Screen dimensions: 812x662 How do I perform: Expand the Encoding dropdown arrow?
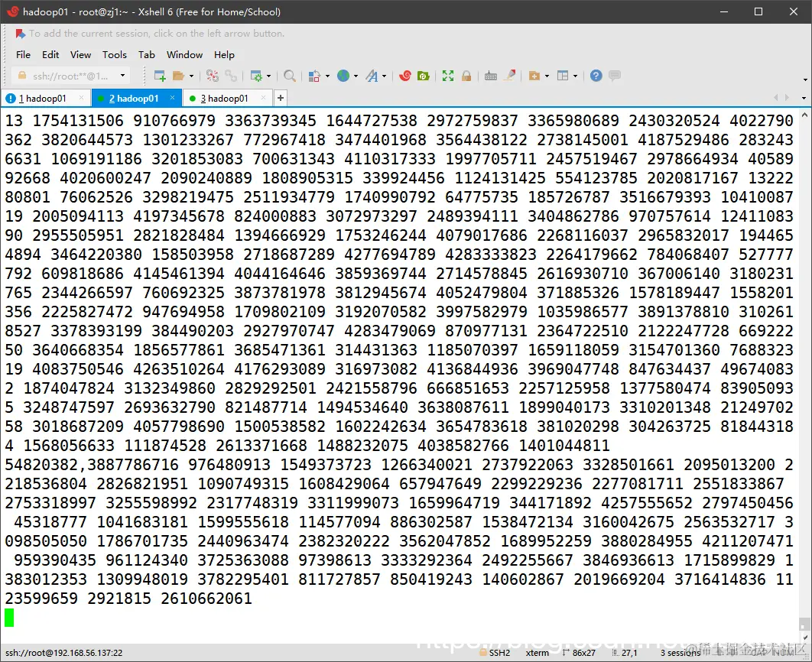coord(356,76)
